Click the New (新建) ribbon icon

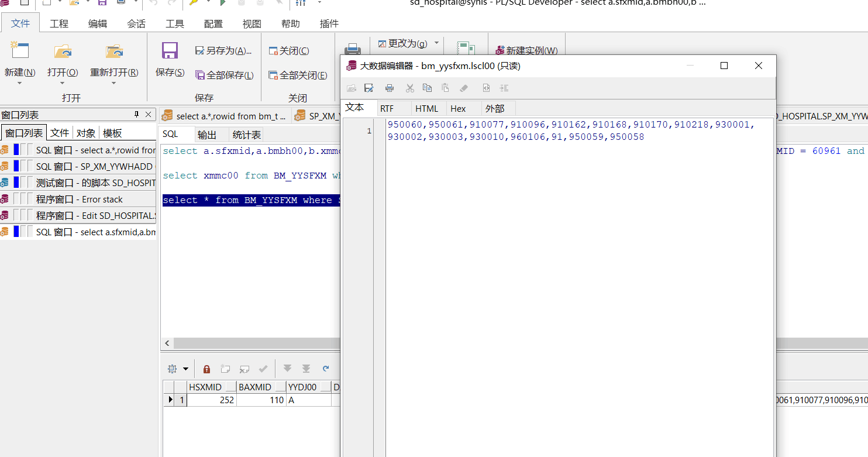[x=19, y=51]
